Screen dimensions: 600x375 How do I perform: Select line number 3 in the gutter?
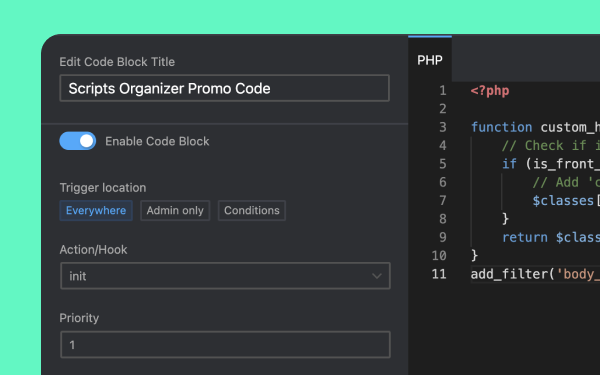pos(443,127)
